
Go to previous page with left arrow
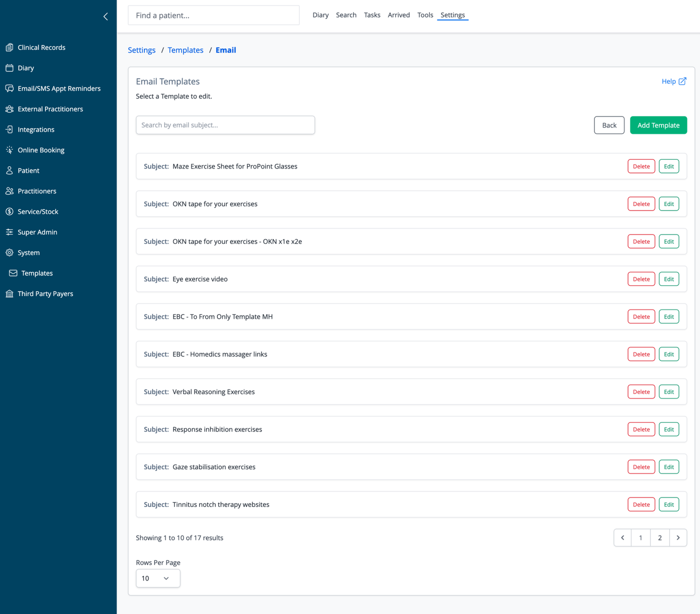coord(622,538)
